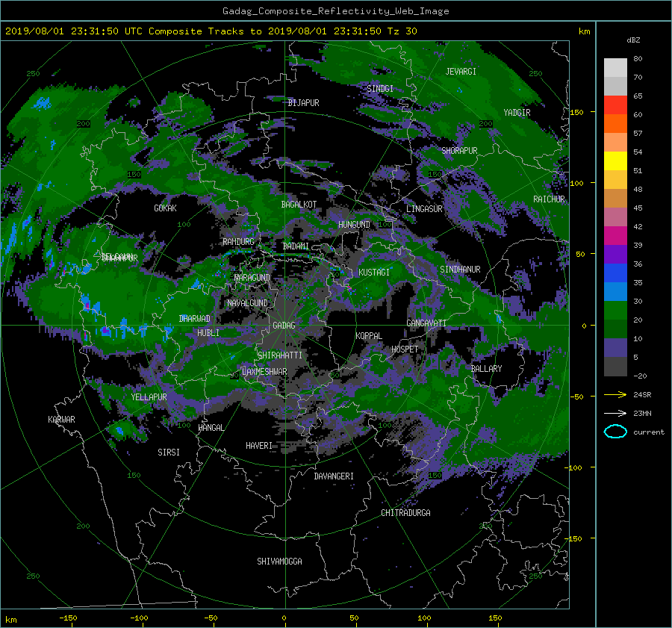Click the SHIVAMOGGA city label

click(279, 561)
